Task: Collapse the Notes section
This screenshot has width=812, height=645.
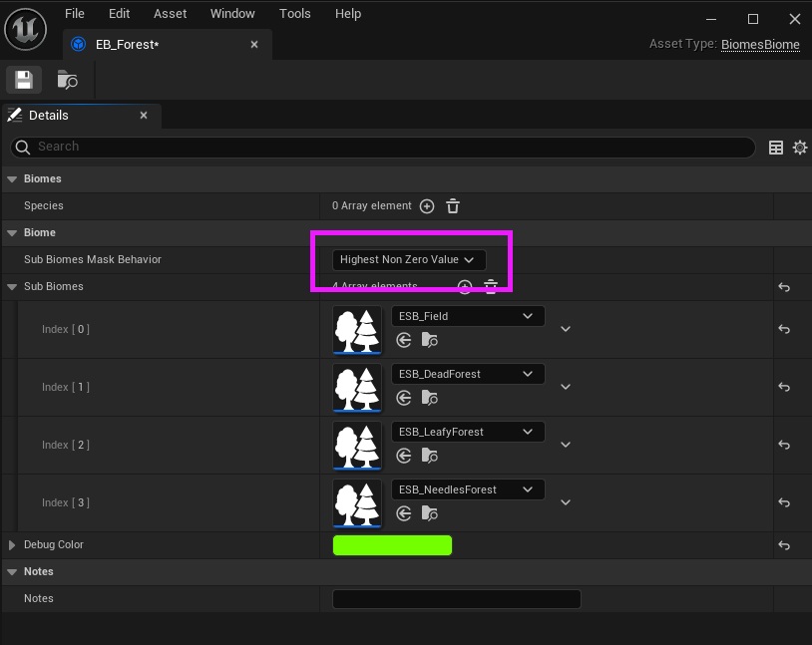Action: coord(13,572)
